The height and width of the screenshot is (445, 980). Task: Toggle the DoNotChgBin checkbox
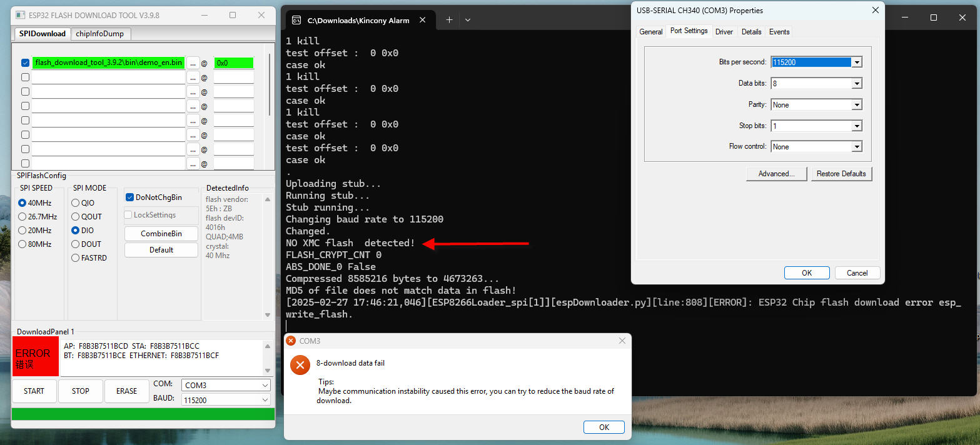click(x=130, y=197)
